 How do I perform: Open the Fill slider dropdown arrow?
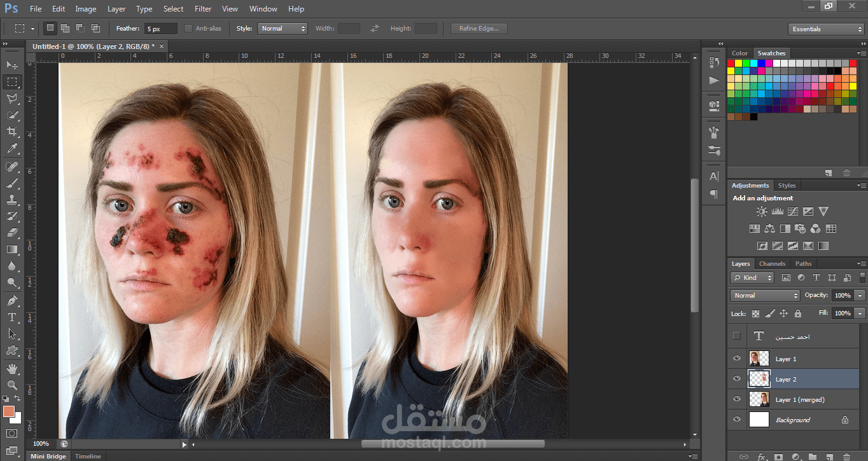tap(860, 313)
